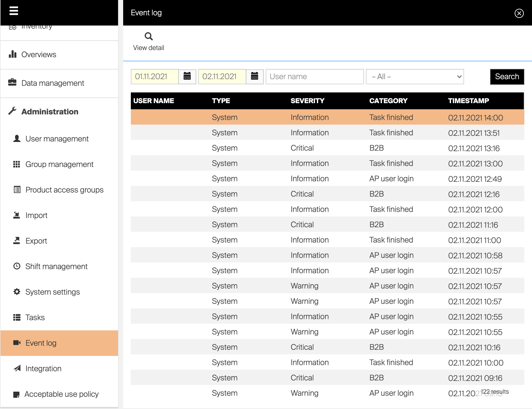Expand the '– All –' severity dropdown
532x409 pixels.
point(415,77)
